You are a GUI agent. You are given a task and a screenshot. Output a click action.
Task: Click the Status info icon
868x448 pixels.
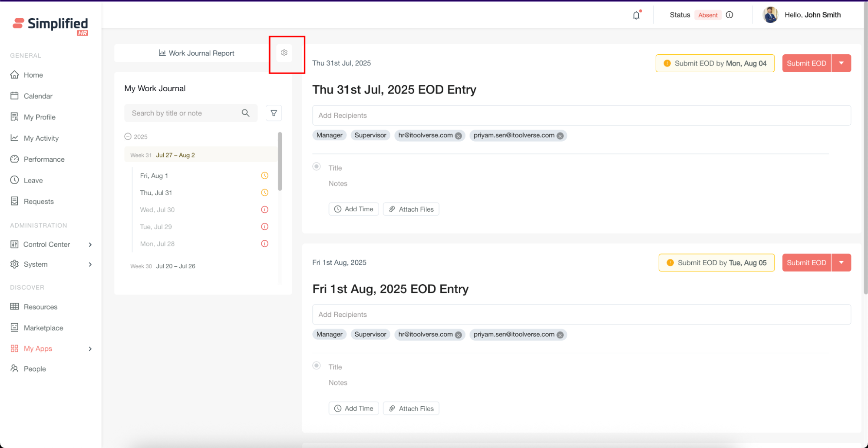pos(729,15)
